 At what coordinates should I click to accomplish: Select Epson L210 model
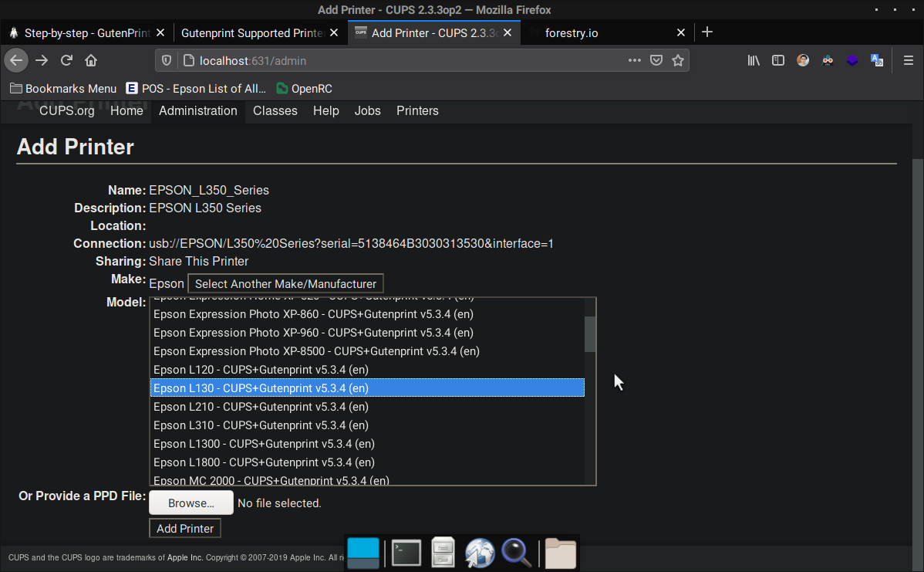click(x=367, y=407)
